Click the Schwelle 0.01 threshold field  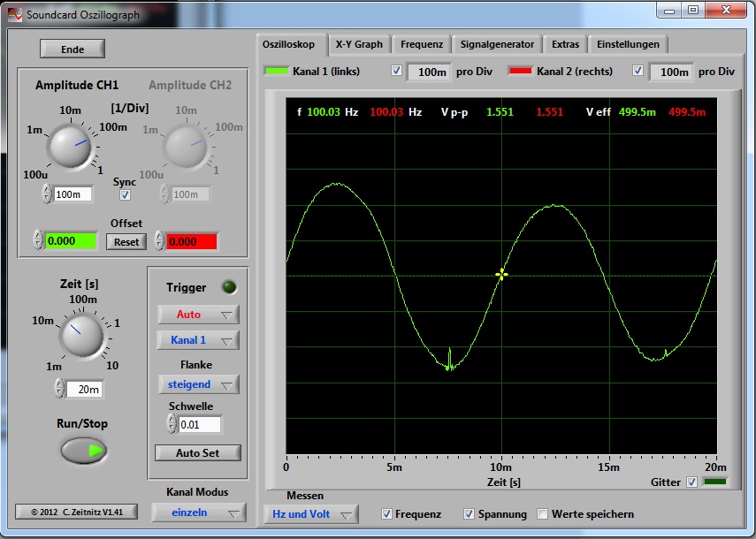click(200, 424)
